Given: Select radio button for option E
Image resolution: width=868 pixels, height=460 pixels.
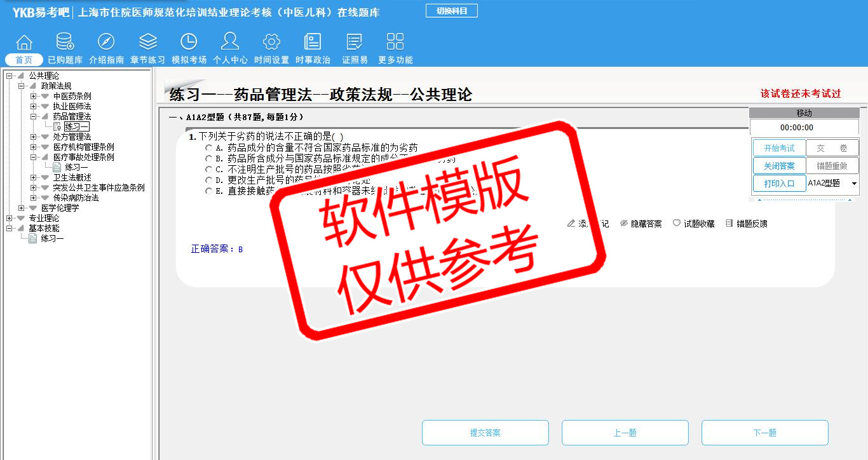Looking at the screenshot, I should click(x=208, y=191).
